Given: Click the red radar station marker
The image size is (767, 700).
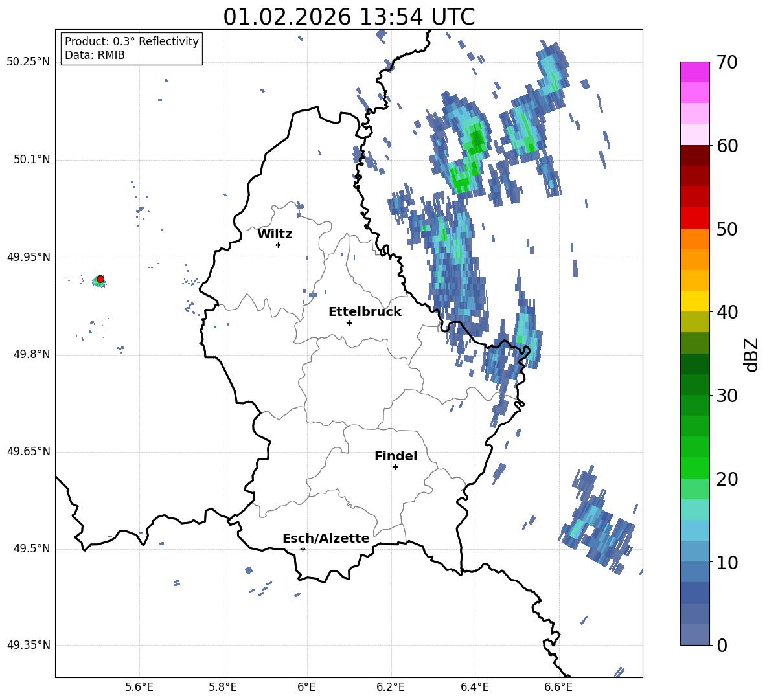Looking at the screenshot, I should [100, 279].
